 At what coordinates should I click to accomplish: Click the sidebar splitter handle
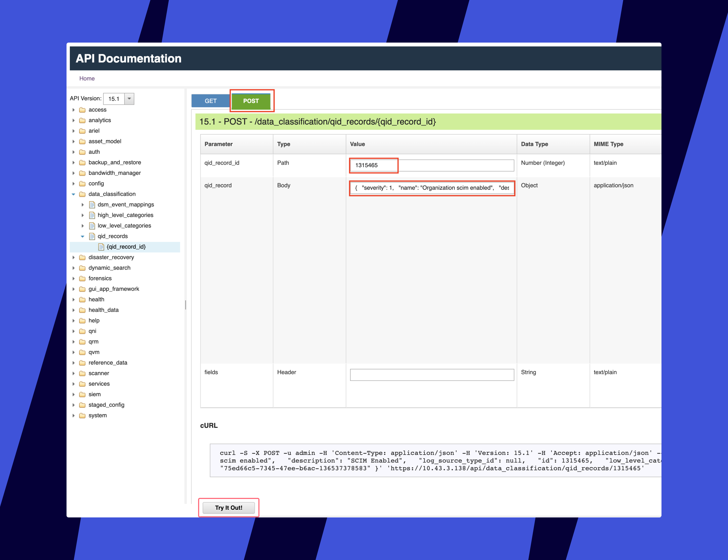tap(185, 305)
